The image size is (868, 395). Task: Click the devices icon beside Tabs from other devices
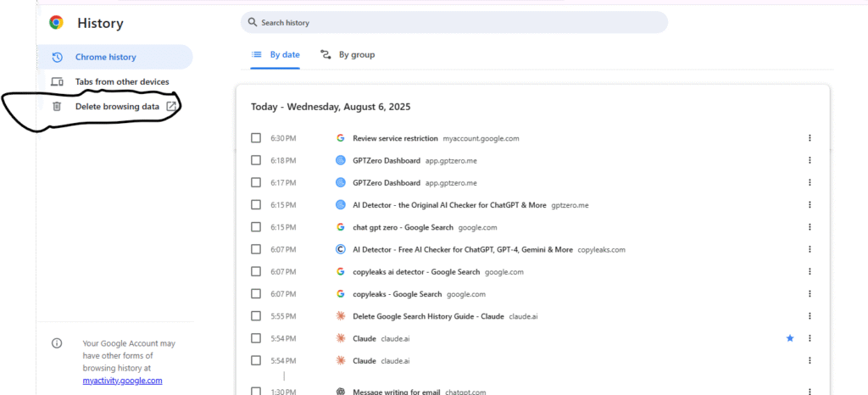tap(57, 82)
